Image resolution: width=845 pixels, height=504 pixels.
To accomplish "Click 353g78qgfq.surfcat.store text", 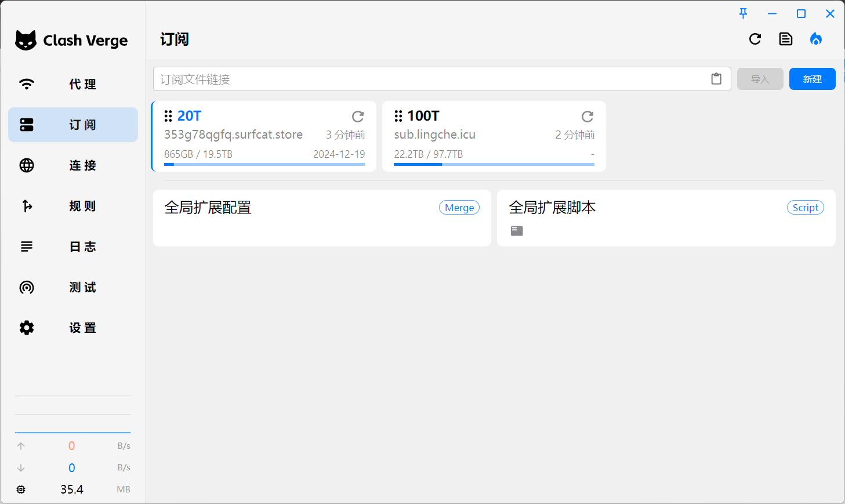I will (233, 135).
